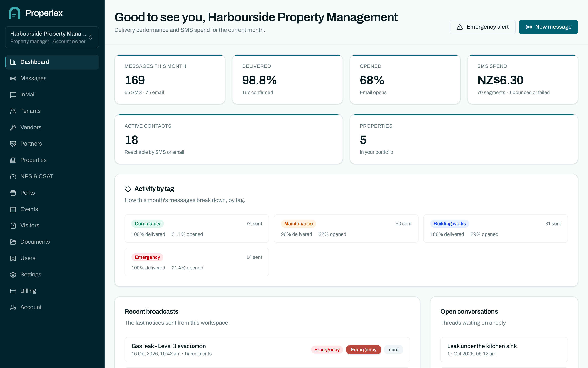Start a New message

click(548, 27)
